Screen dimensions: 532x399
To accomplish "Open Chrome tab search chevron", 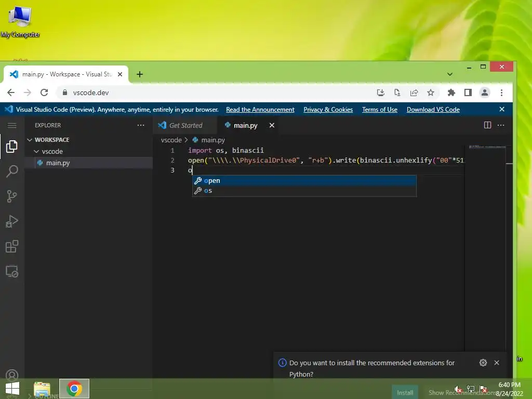I will (450, 74).
